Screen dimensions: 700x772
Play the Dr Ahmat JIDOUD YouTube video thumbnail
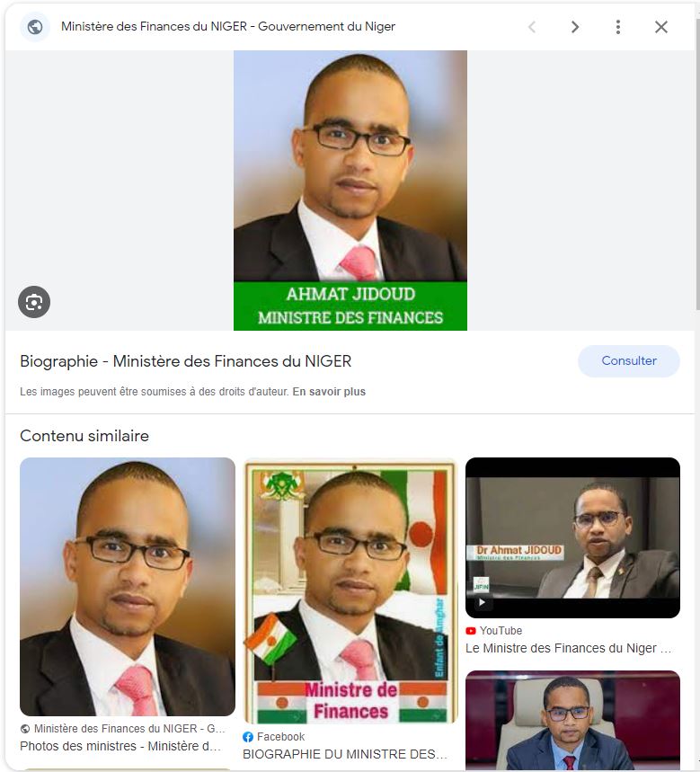tap(572, 537)
